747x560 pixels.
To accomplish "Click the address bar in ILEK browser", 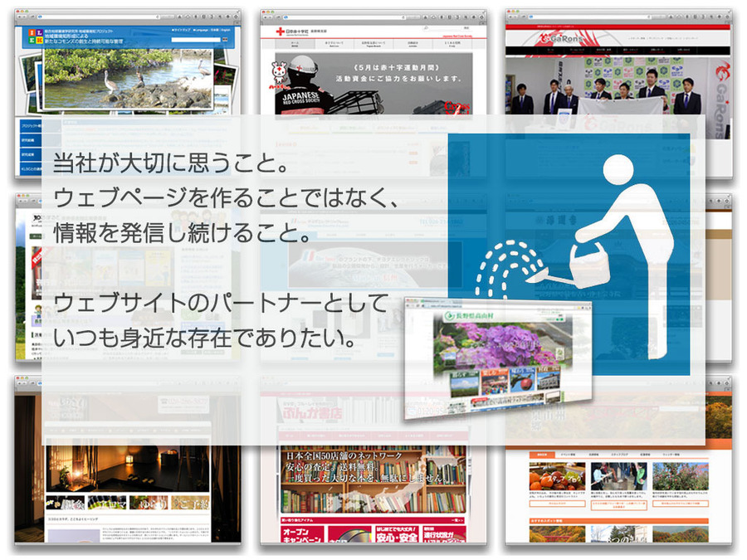I will click(124, 17).
